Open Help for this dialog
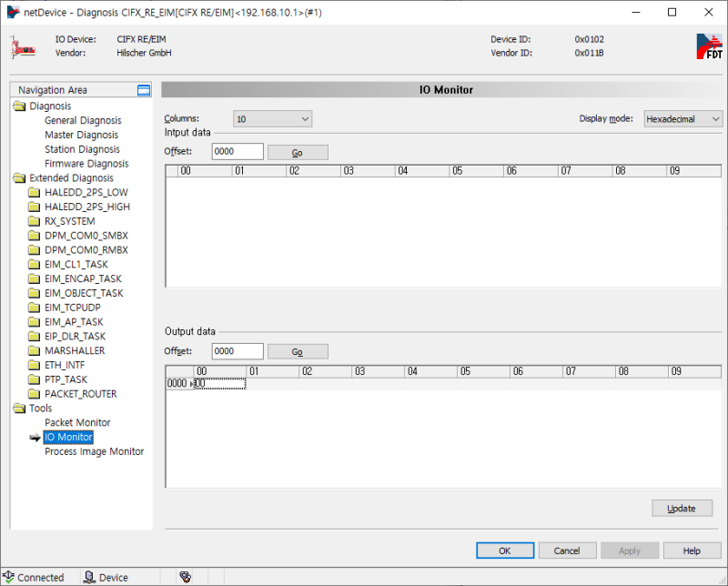The image size is (728, 586). (692, 551)
